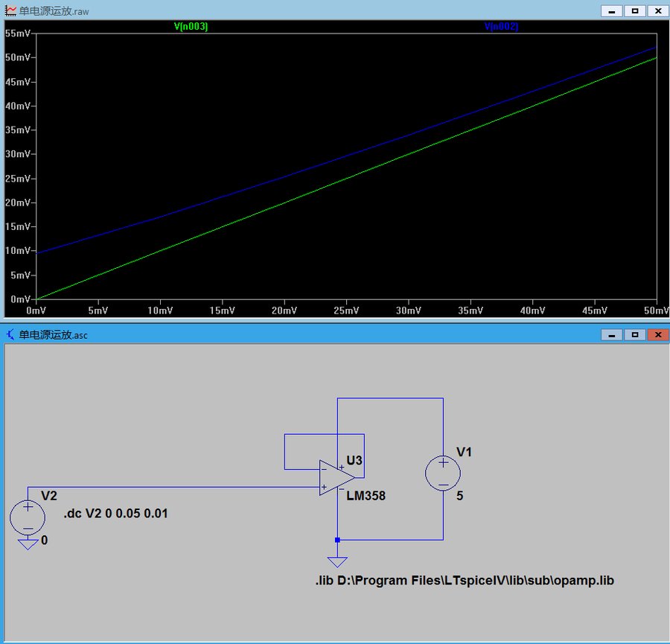Click the schematic window's title bar icon
The image size is (670, 644).
click(x=10, y=334)
